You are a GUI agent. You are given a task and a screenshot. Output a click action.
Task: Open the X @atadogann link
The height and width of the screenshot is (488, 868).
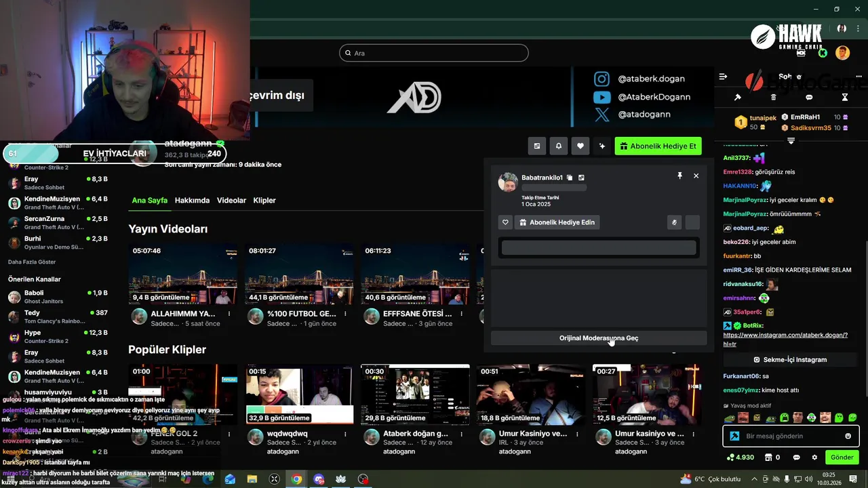(x=633, y=115)
